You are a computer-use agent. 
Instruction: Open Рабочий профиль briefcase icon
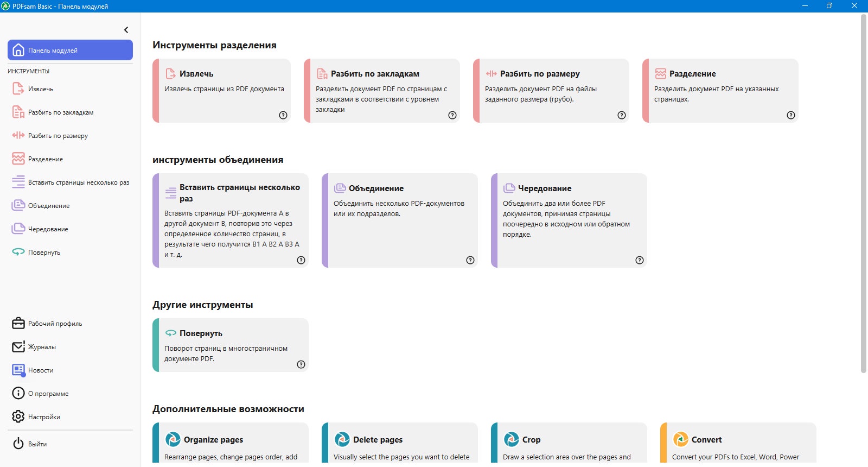click(18, 323)
